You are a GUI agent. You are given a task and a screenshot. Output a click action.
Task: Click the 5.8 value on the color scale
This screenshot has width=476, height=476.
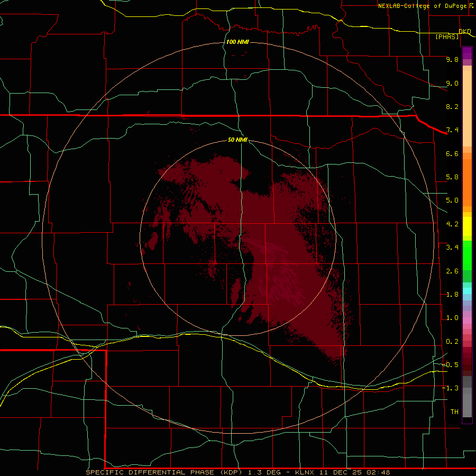coord(452,177)
